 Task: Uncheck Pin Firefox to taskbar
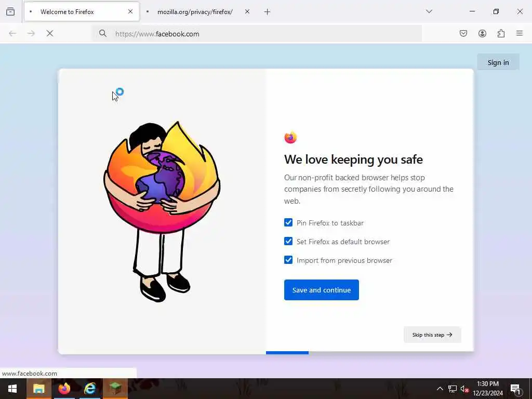288,222
